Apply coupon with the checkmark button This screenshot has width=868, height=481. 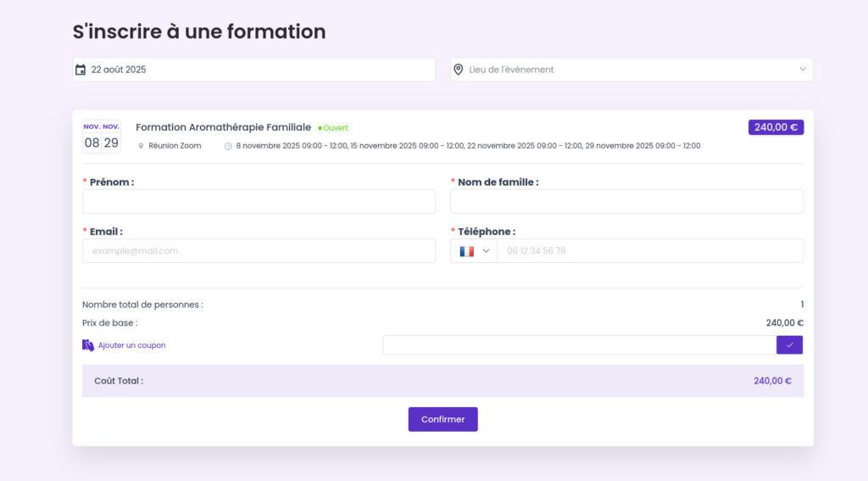[789, 345]
